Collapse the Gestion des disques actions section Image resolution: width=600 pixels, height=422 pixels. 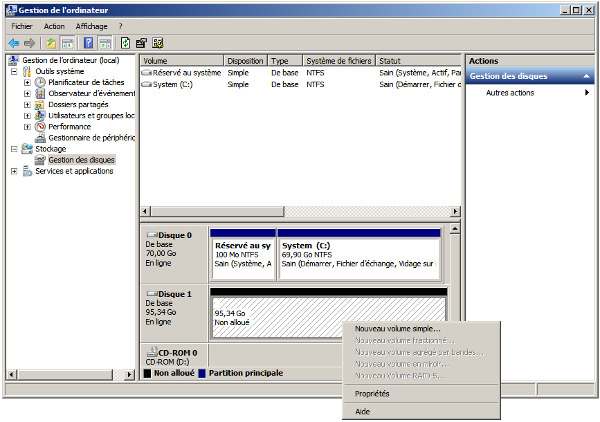586,76
